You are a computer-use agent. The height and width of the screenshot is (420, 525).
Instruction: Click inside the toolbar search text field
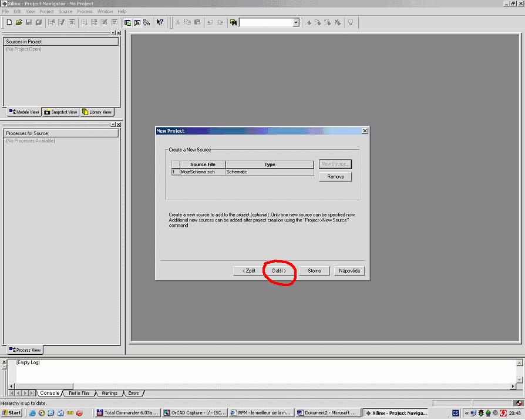point(266,22)
